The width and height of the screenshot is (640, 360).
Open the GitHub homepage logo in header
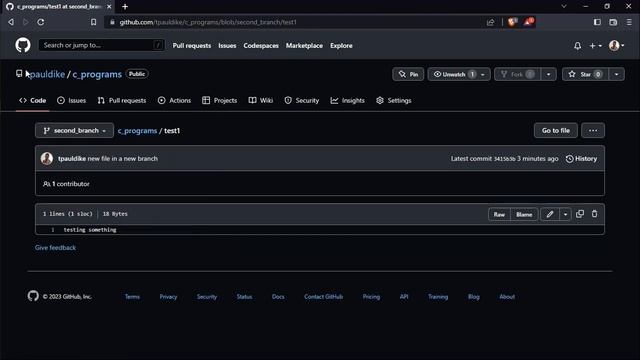pyautogui.click(x=23, y=45)
